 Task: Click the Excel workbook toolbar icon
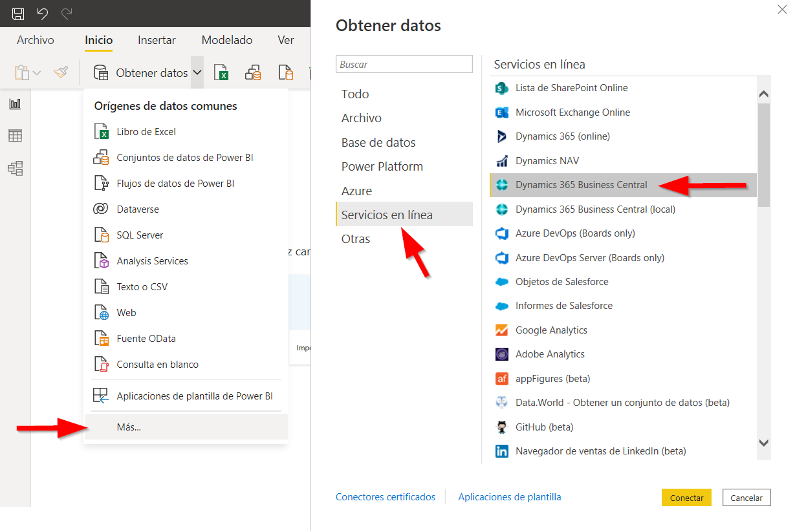coord(222,72)
